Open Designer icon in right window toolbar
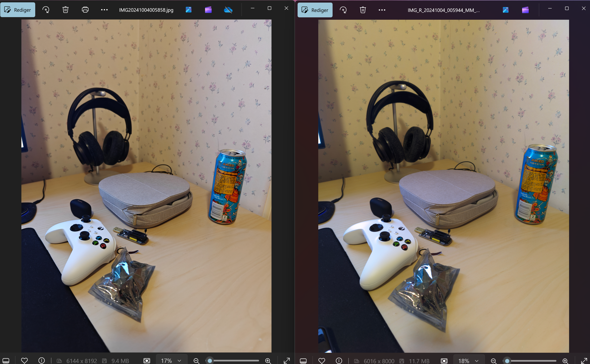 click(x=506, y=10)
